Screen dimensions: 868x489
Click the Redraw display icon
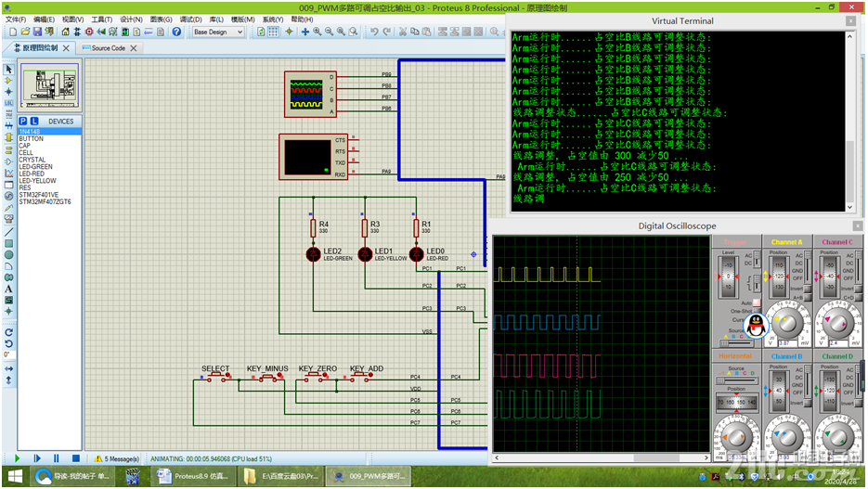pyautogui.click(x=261, y=32)
